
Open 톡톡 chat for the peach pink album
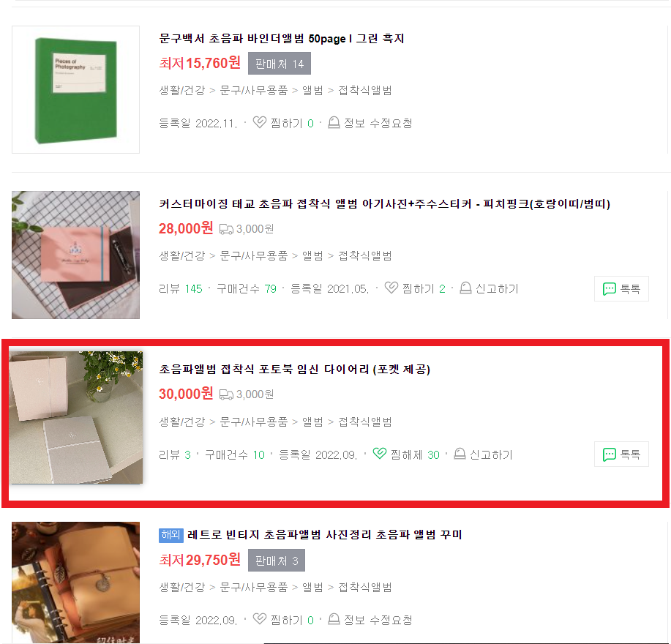pos(621,289)
